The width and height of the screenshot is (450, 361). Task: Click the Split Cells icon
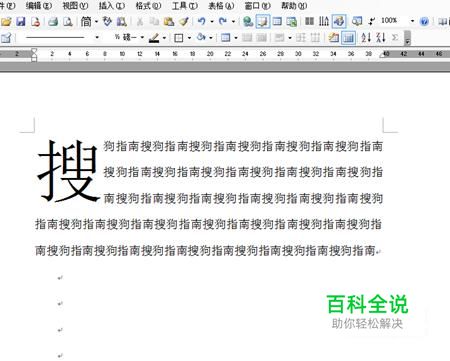[261, 37]
